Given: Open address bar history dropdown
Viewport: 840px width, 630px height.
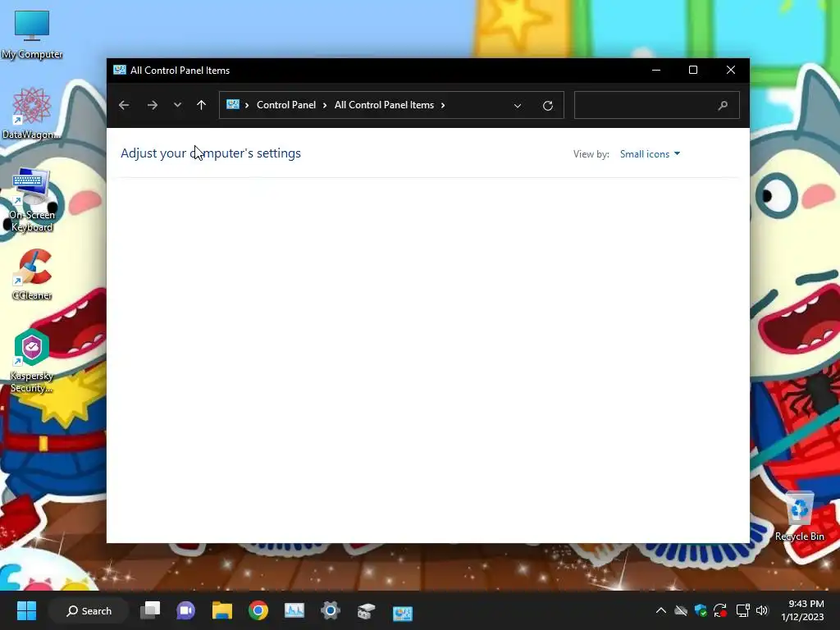Looking at the screenshot, I should (518, 106).
